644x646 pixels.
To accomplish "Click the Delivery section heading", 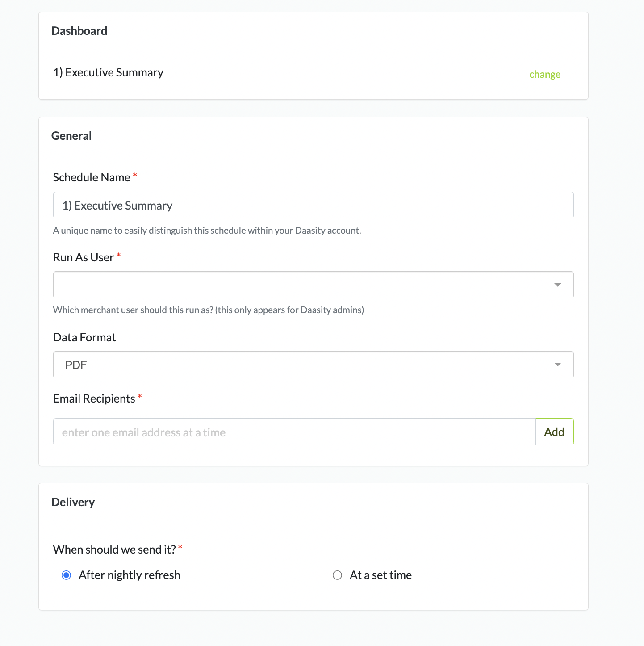I will tap(73, 502).
